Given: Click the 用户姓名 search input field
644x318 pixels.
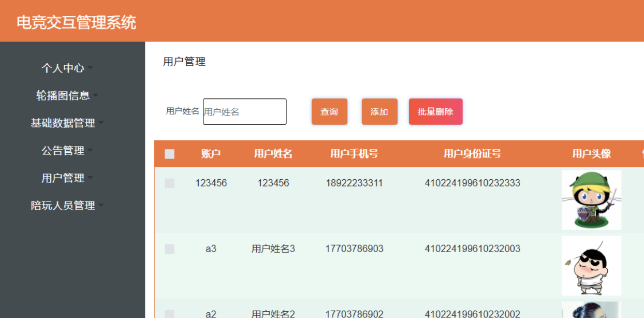Looking at the screenshot, I should point(244,111).
